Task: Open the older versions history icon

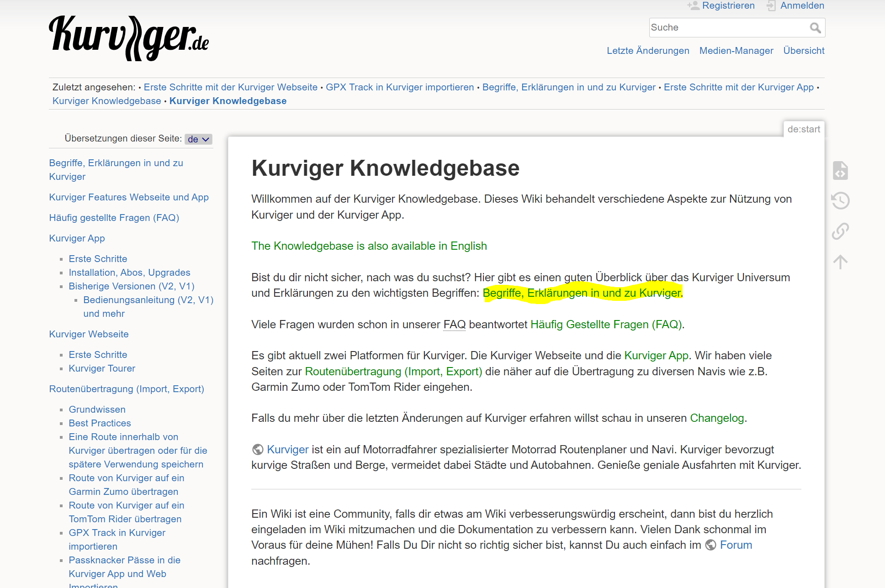Action: click(840, 200)
